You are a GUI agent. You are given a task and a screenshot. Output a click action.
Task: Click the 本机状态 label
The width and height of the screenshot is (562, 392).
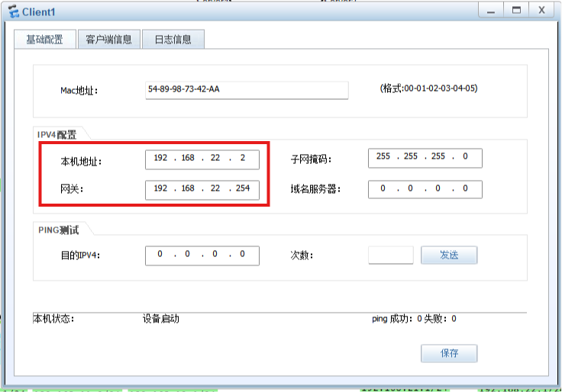click(53, 318)
